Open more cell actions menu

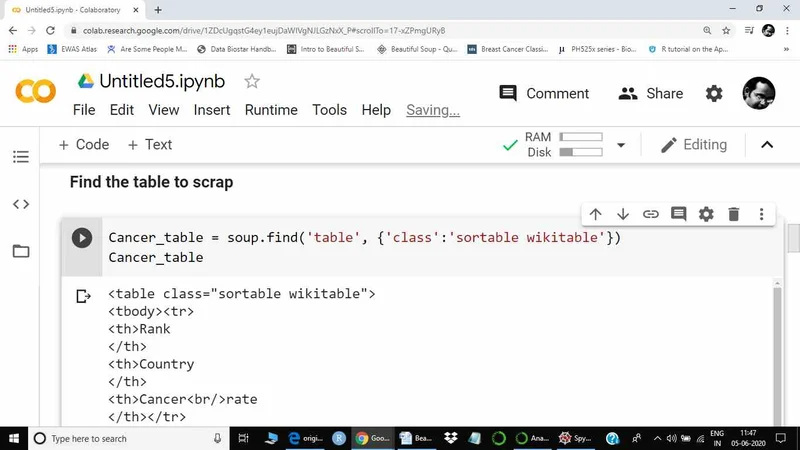pos(761,214)
